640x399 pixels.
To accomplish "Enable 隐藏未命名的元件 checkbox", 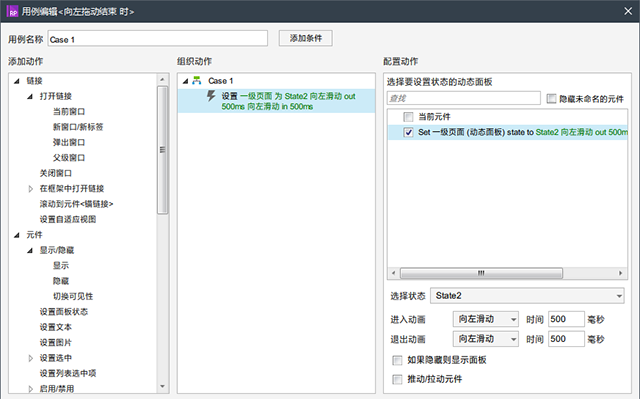I will click(x=551, y=99).
